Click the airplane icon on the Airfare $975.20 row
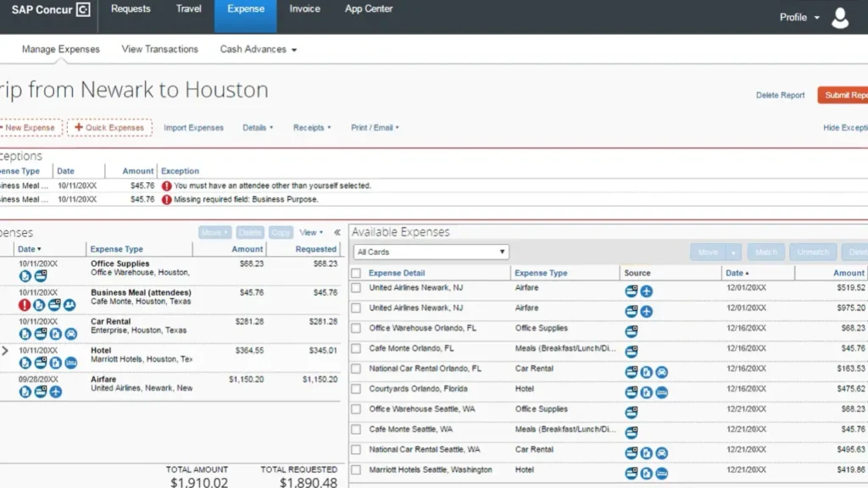The height and width of the screenshot is (488, 868). point(646,311)
